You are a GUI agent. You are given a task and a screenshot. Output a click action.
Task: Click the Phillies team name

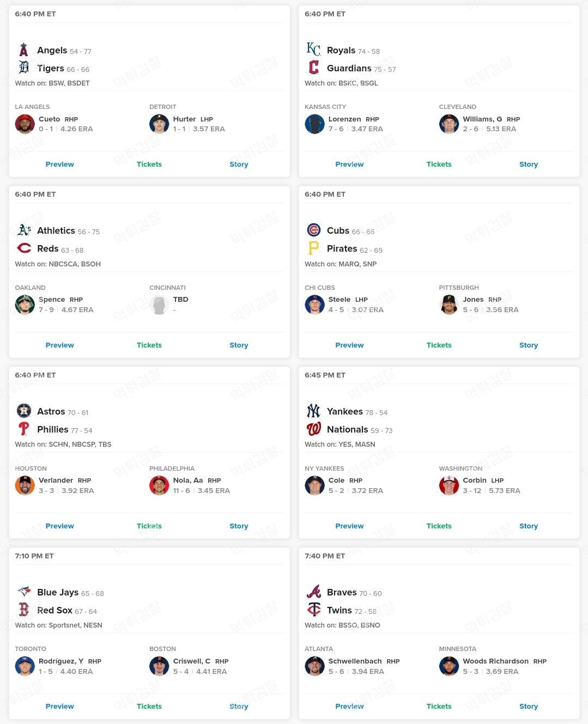click(52, 429)
